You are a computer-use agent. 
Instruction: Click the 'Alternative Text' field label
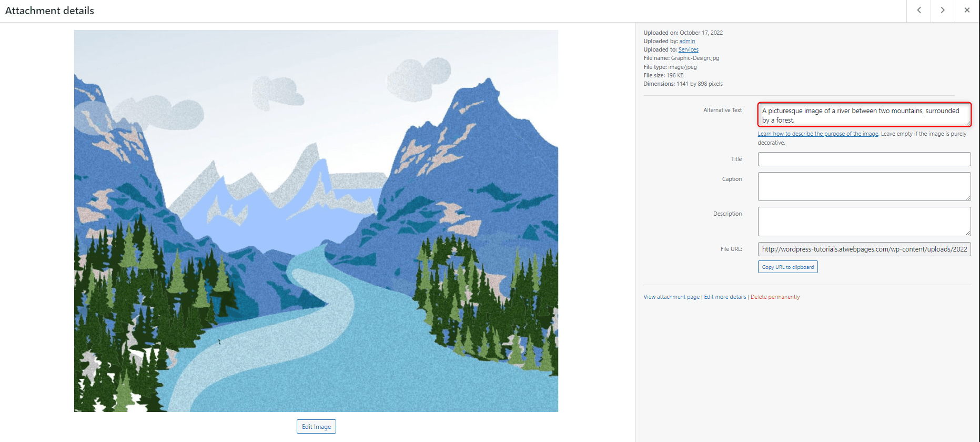click(722, 110)
